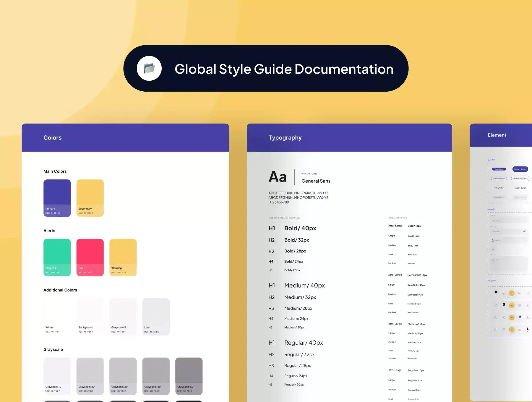Click the General Sans font name
This screenshot has height=402, width=532.
pos(316,181)
